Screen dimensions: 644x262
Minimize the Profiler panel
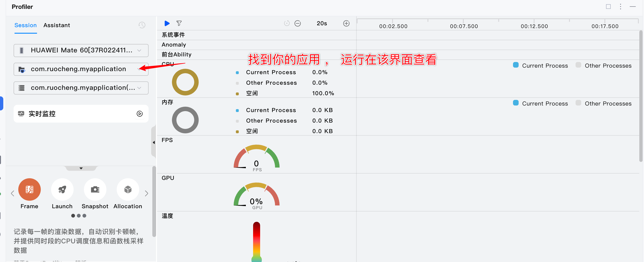coord(633,7)
